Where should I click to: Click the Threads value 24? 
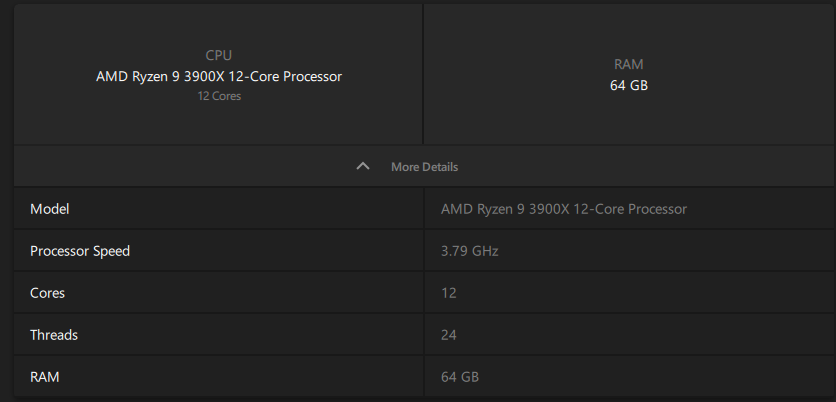point(449,335)
